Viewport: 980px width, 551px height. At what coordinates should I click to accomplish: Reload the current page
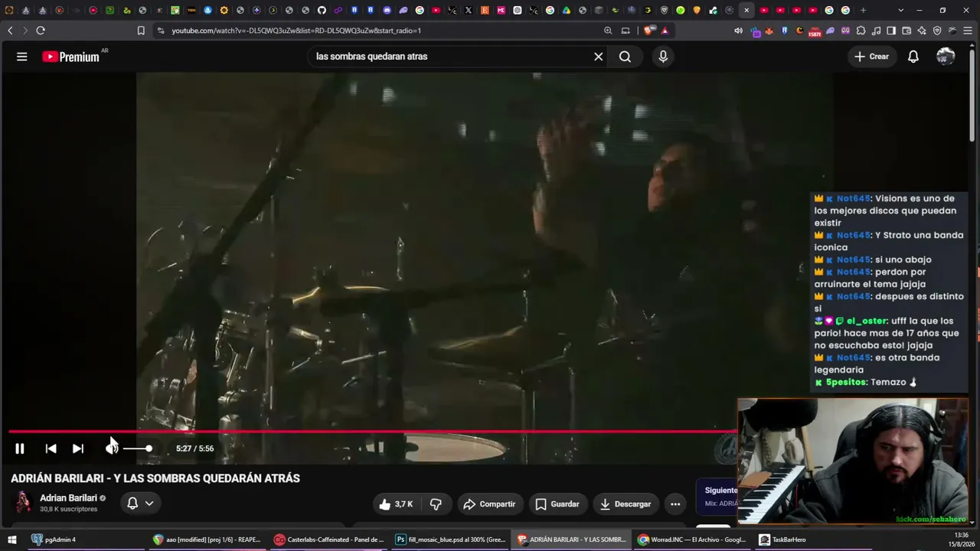(41, 31)
